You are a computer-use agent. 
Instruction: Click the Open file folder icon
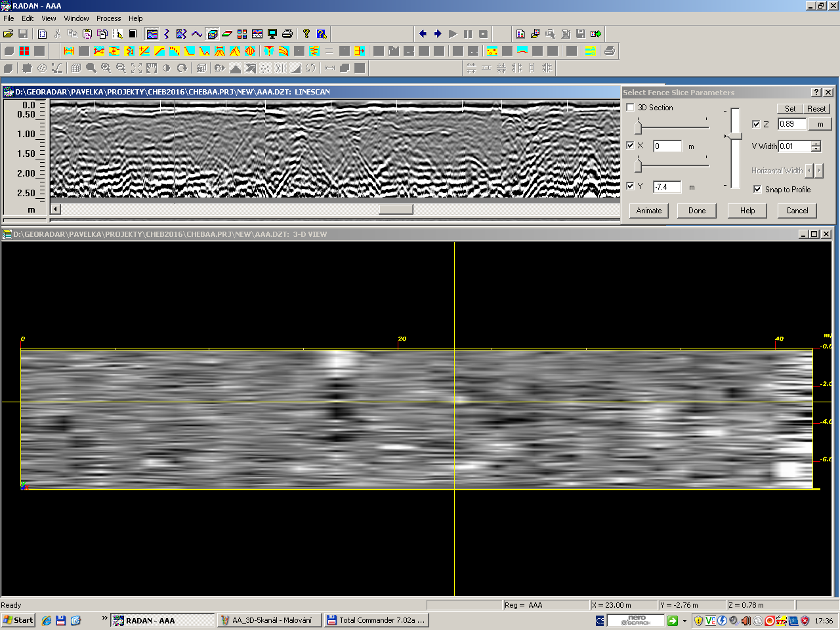tap(8, 33)
